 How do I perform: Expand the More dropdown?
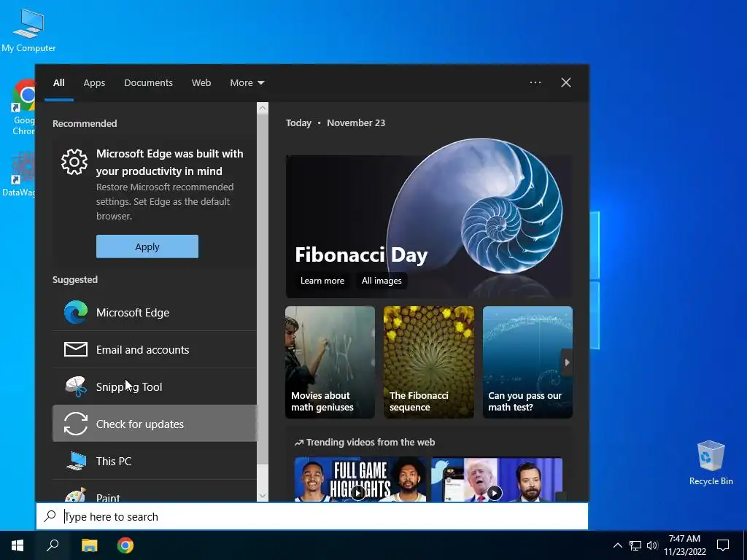pyautogui.click(x=247, y=82)
